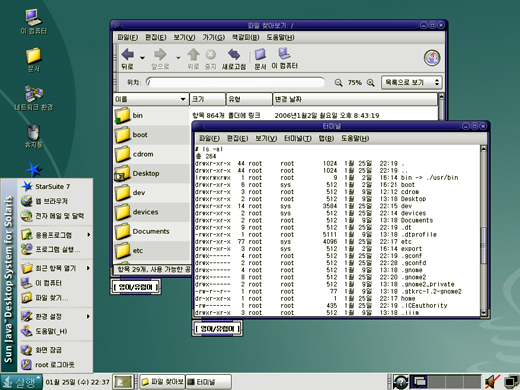Screen dimensions: 520x390
Task: Select the Documents folder row
Action: [152, 231]
